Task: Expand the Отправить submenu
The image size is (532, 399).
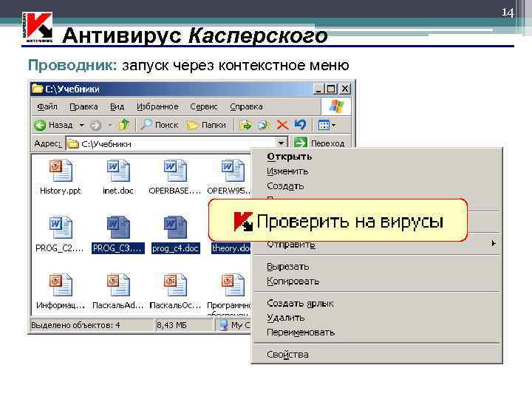Action: [x=377, y=245]
